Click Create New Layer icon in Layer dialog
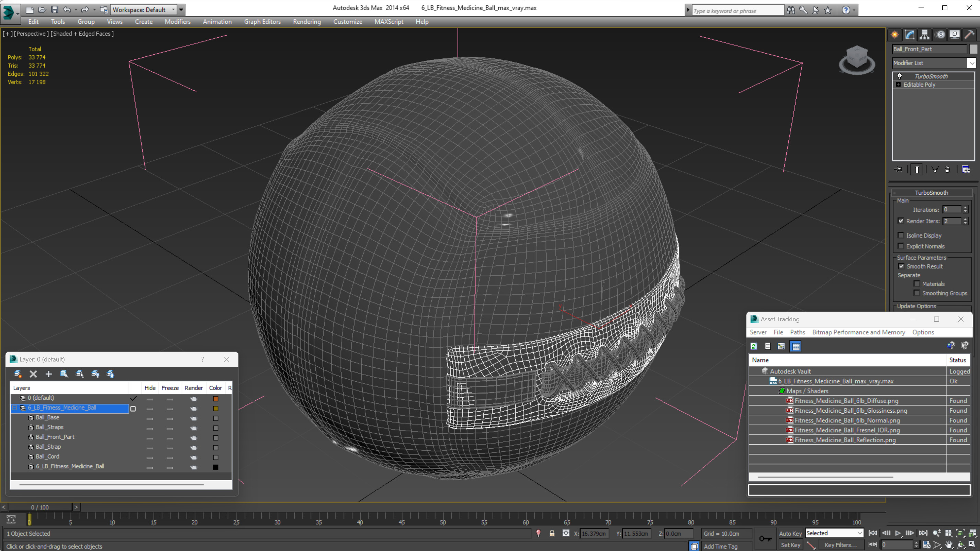 coord(18,374)
